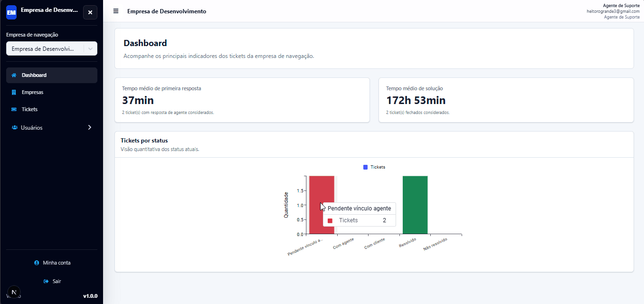
Task: Go to Empresas in the sidebar
Action: 52,92
